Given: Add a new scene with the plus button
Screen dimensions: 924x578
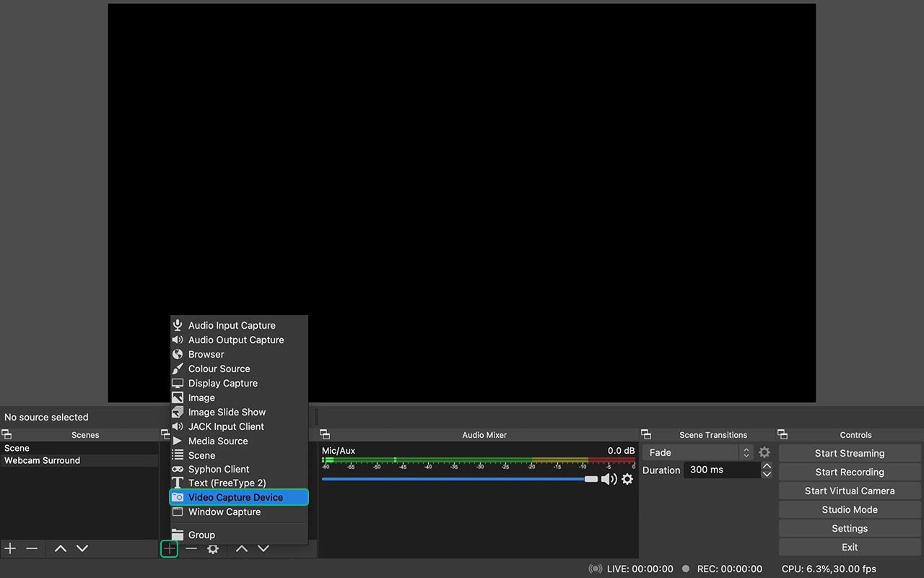Looking at the screenshot, I should tap(10, 548).
